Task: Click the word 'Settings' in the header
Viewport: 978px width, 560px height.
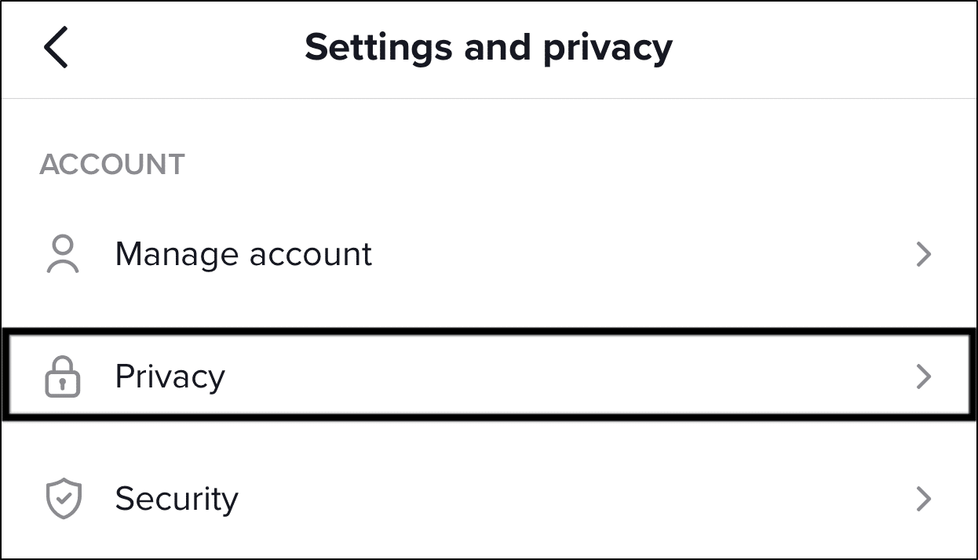Action: point(378,48)
